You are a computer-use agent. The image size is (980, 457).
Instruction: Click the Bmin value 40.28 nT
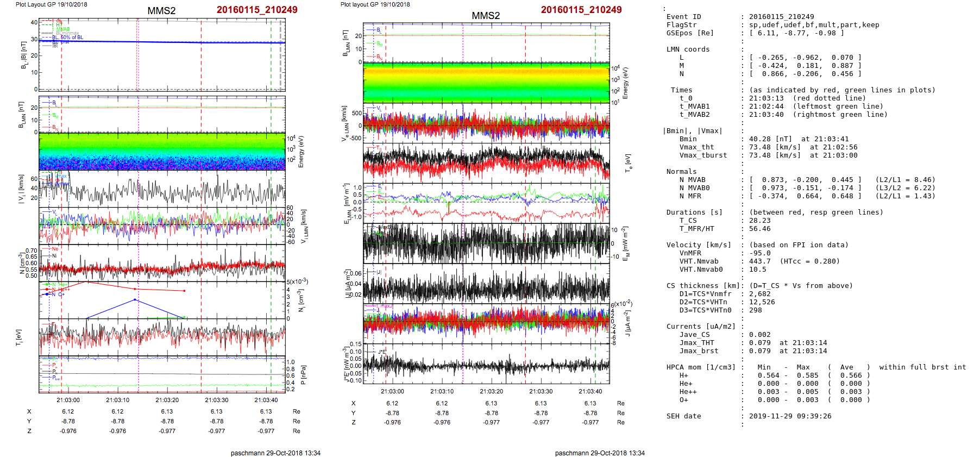770,139
